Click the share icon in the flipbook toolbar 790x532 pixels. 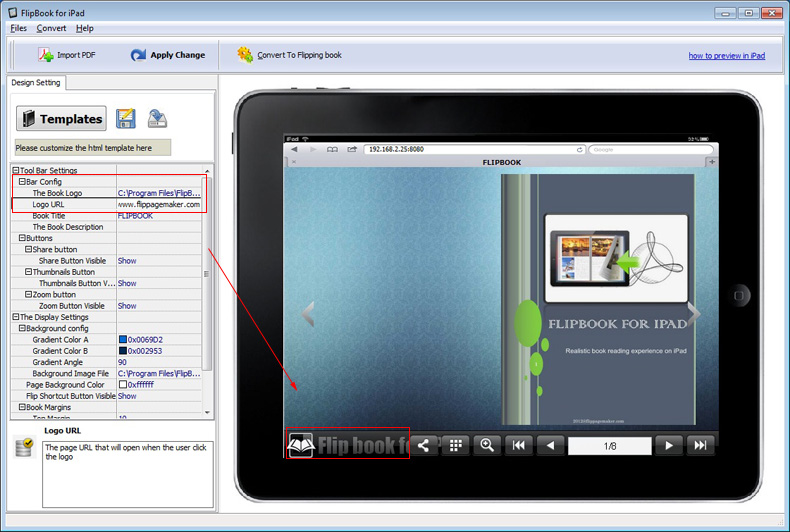(423, 445)
